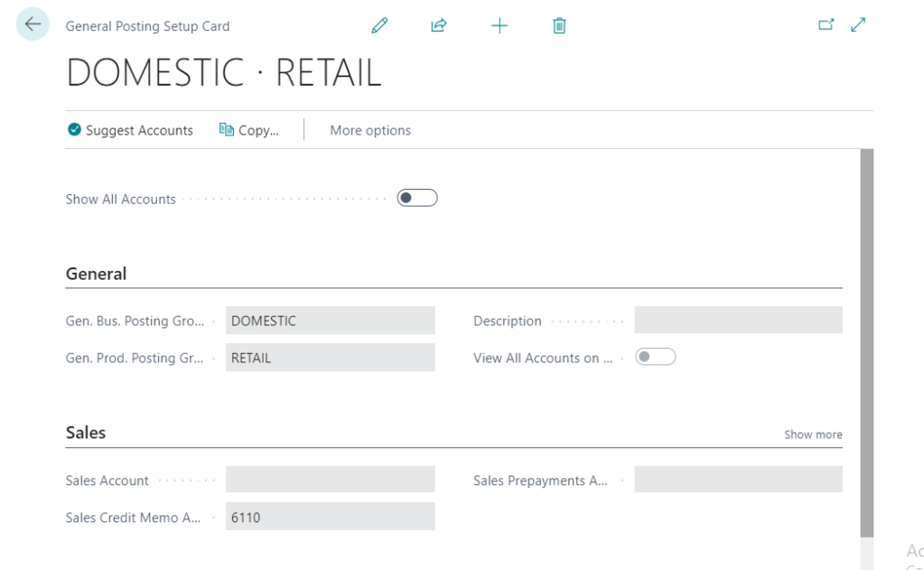Click the share icon
The width and height of the screenshot is (924, 570).
439,25
